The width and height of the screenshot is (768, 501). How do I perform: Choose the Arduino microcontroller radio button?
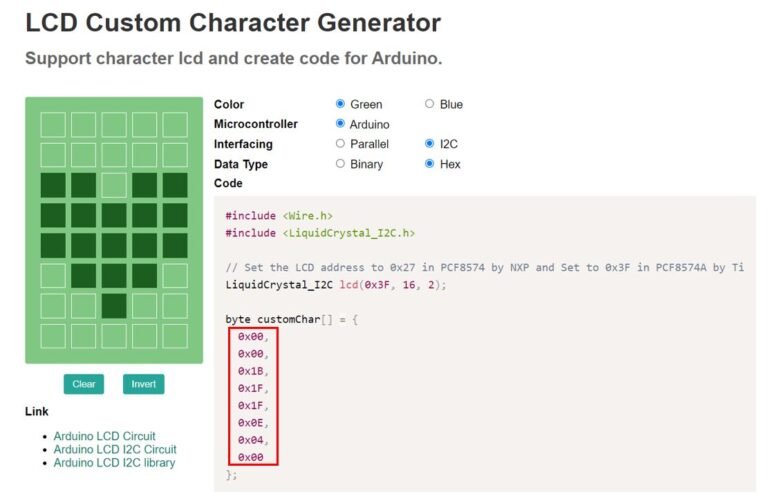[x=341, y=124]
